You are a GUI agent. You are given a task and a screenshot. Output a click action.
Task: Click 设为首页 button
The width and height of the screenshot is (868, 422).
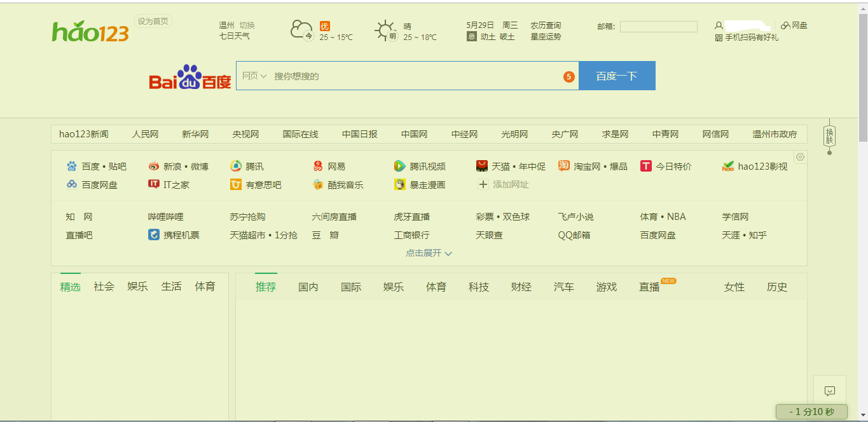coord(153,22)
